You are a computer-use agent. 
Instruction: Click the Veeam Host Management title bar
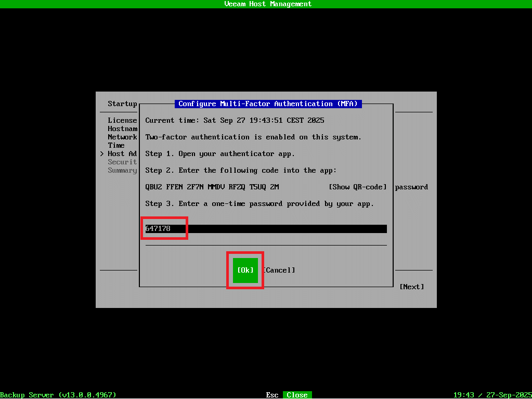(x=267, y=4)
